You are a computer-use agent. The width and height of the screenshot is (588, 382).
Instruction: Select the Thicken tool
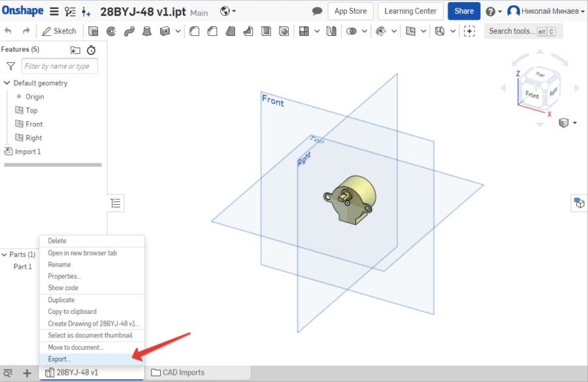[x=165, y=31]
